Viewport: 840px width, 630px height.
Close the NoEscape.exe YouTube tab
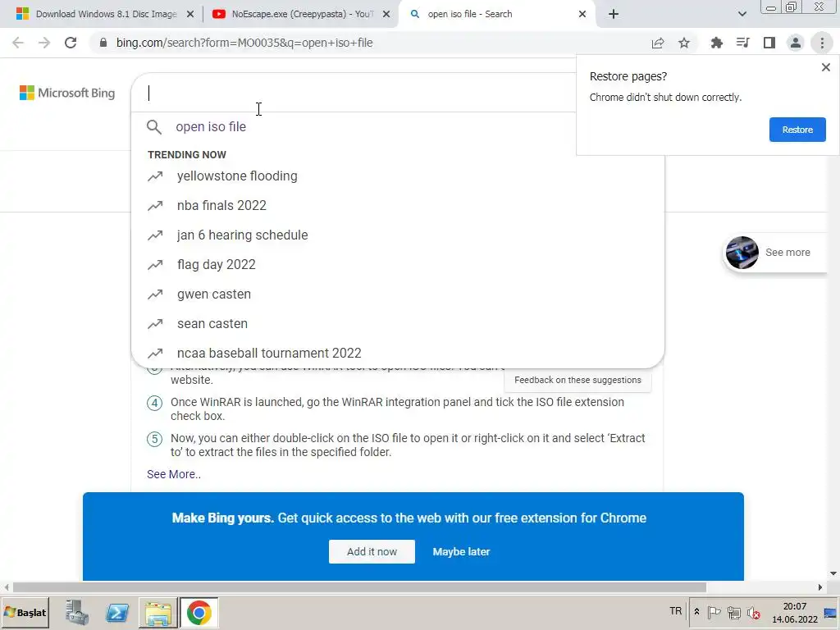pyautogui.click(x=386, y=14)
